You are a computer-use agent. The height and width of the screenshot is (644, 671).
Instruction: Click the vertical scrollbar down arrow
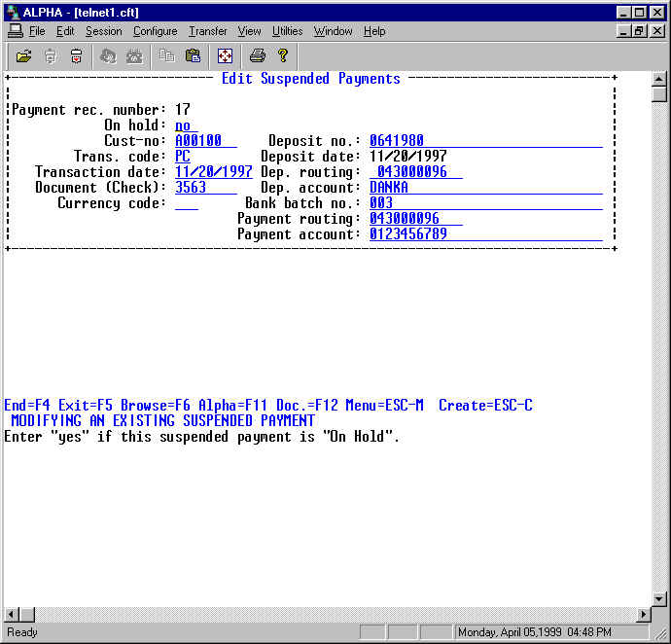pos(659,599)
